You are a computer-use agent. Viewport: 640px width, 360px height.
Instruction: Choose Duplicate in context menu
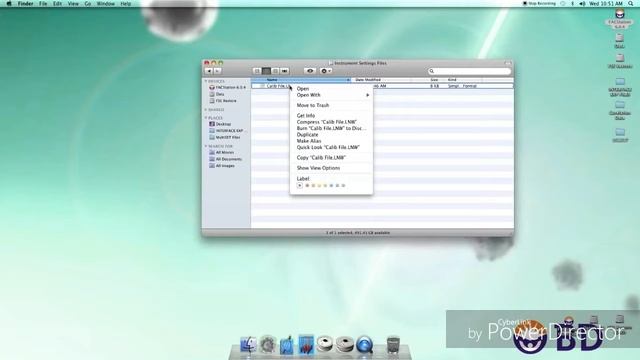tap(331, 135)
